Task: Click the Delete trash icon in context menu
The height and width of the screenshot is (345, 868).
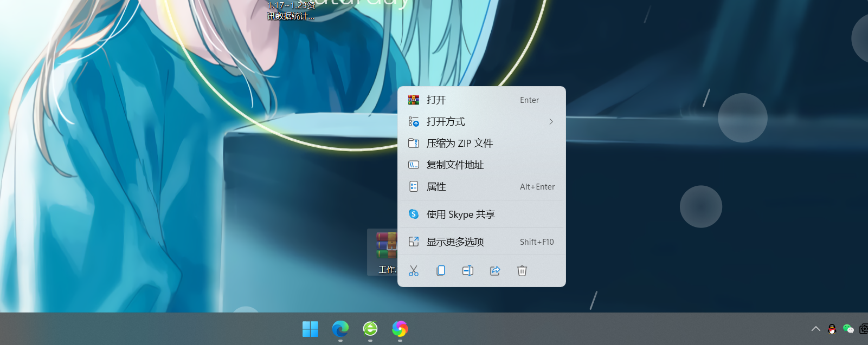Action: tap(522, 271)
